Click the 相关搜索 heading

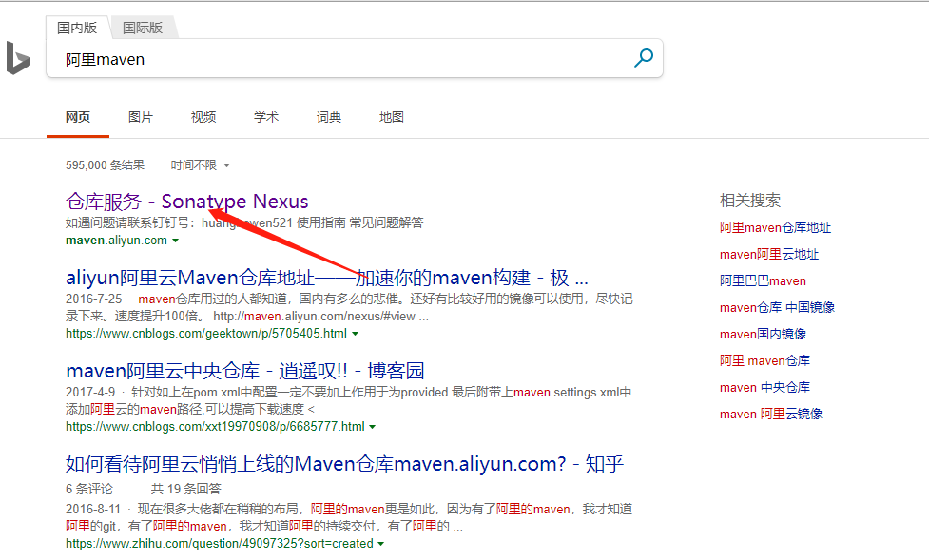750,201
